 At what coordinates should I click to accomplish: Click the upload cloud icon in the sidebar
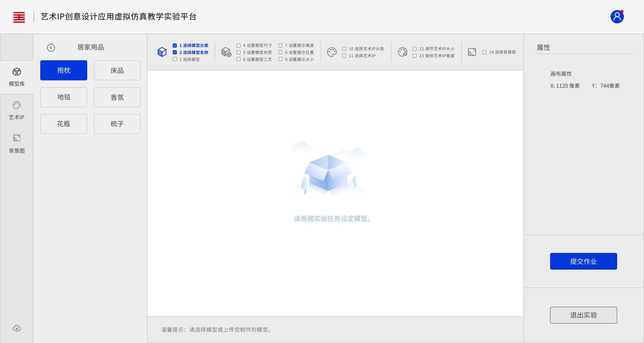tap(17, 329)
